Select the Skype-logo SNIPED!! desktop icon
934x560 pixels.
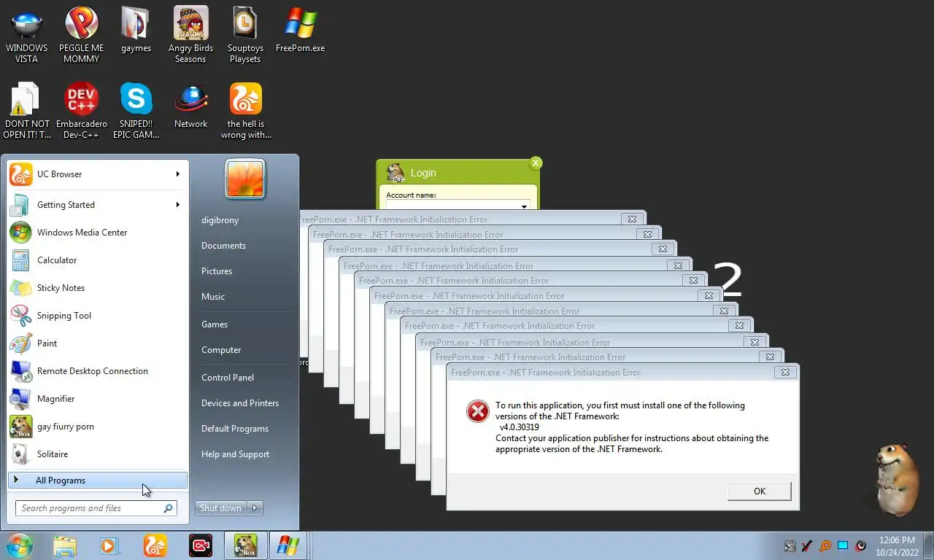[136, 111]
